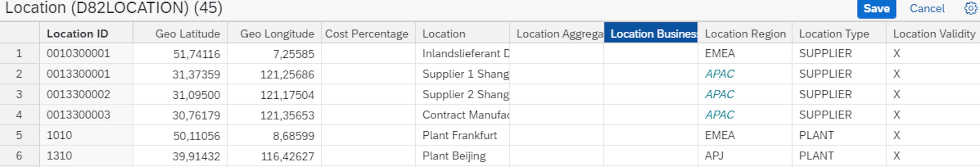Click the Cancel link
980x167 pixels.
(x=927, y=8)
